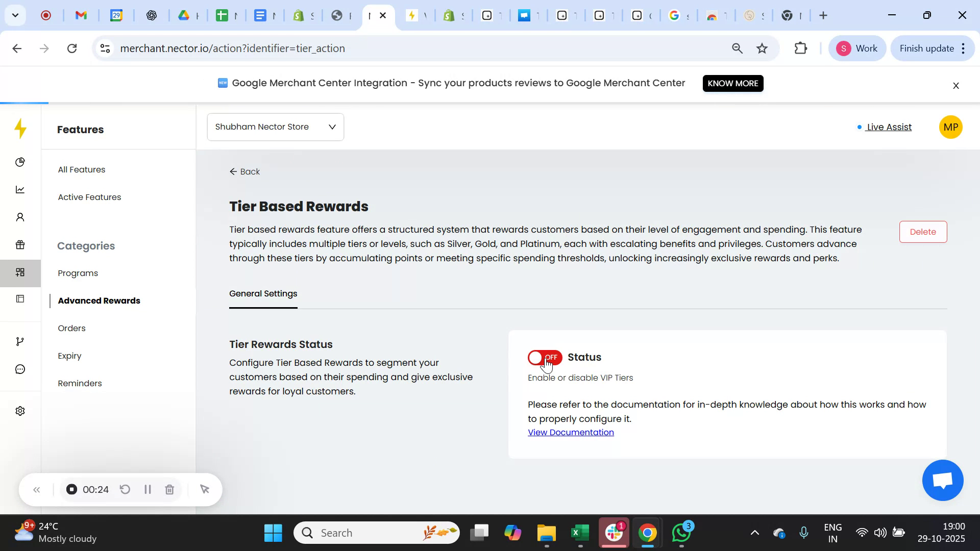Open the integrations branch icon in sidebar

[x=20, y=341]
